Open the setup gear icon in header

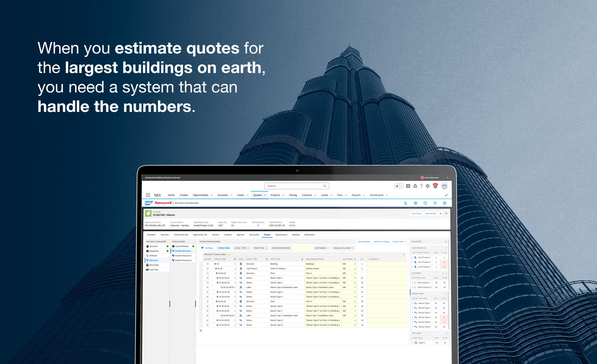(428, 186)
